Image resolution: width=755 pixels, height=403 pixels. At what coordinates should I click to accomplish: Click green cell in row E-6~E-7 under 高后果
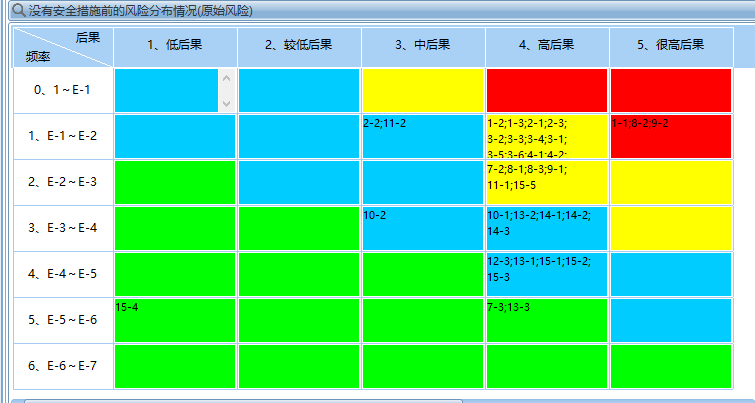[x=547, y=366]
